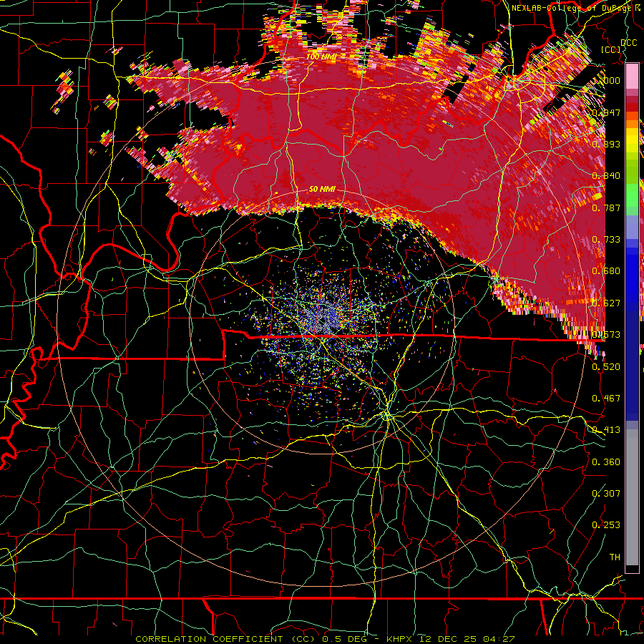
Task: Click the periwinkle light-blue color bar segment
Action: pos(632,228)
